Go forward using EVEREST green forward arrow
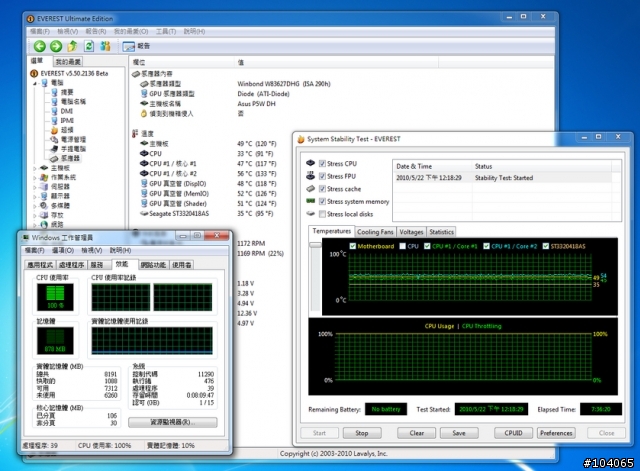This screenshot has height=471, width=640. point(56,46)
